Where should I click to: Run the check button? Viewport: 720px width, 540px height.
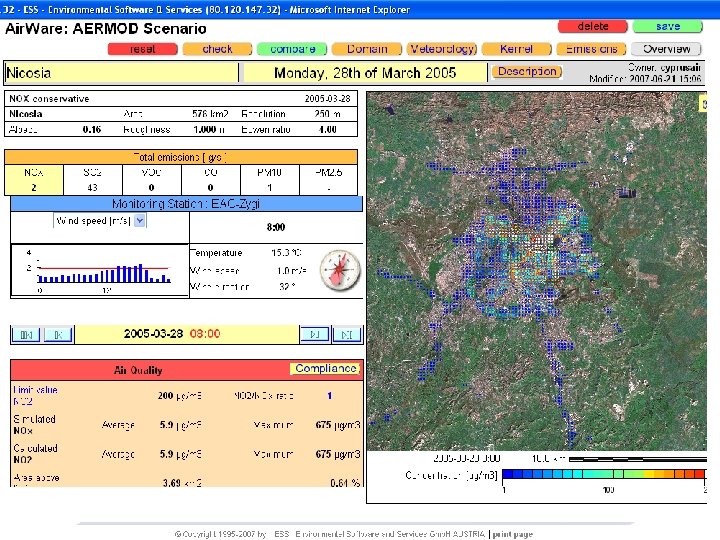tap(217, 49)
